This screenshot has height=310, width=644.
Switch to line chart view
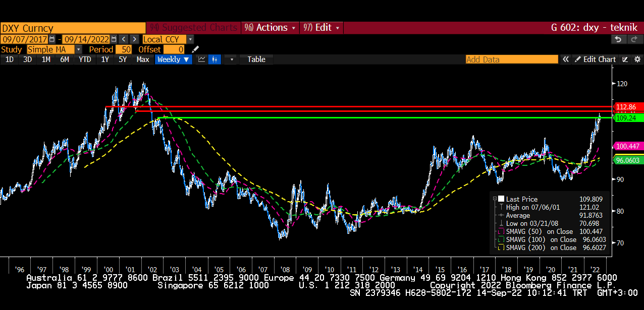[x=201, y=59]
